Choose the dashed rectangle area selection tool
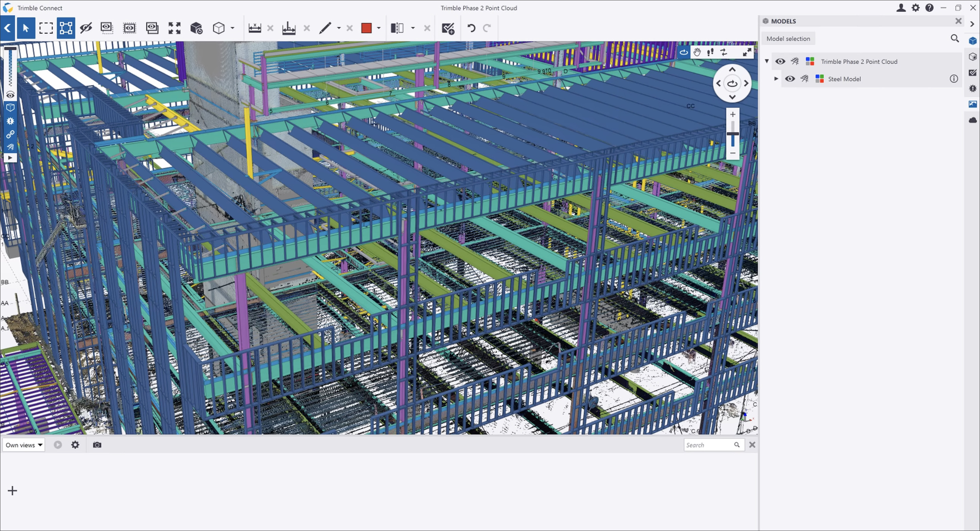 pos(46,28)
